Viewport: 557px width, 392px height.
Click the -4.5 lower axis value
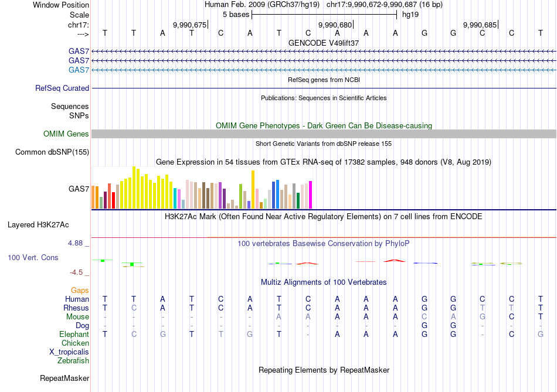pyautogui.click(x=76, y=272)
